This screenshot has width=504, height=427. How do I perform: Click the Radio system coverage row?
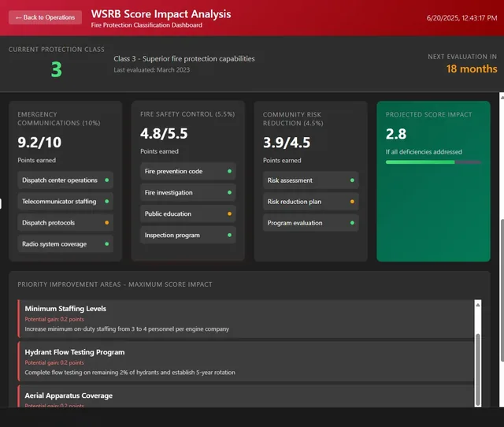coord(65,243)
